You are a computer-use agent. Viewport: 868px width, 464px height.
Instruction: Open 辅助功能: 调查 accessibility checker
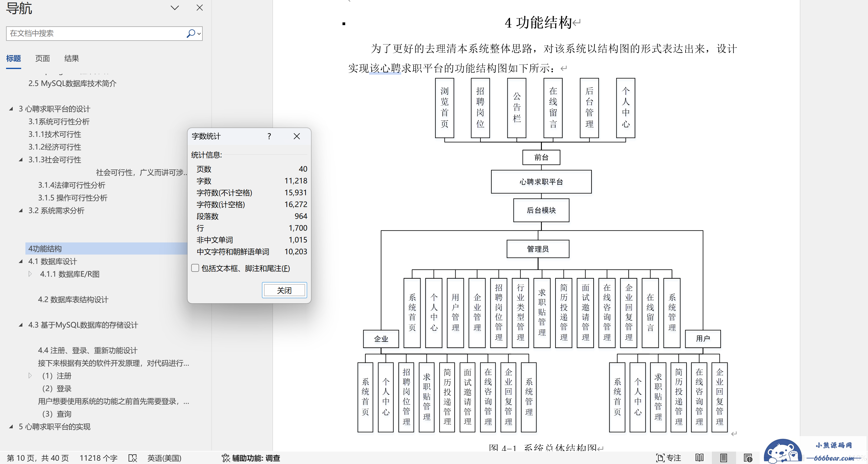click(251, 458)
